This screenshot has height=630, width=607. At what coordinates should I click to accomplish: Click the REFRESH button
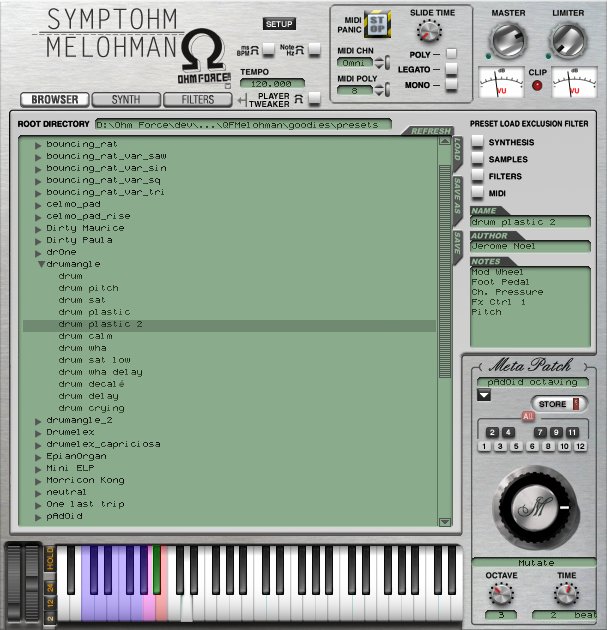(x=430, y=131)
